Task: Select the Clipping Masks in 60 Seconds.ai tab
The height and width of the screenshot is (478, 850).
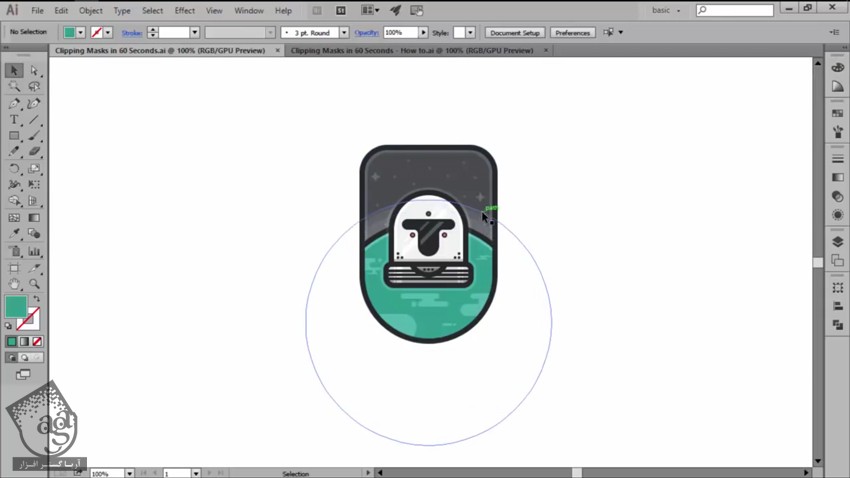Action: click(160, 50)
